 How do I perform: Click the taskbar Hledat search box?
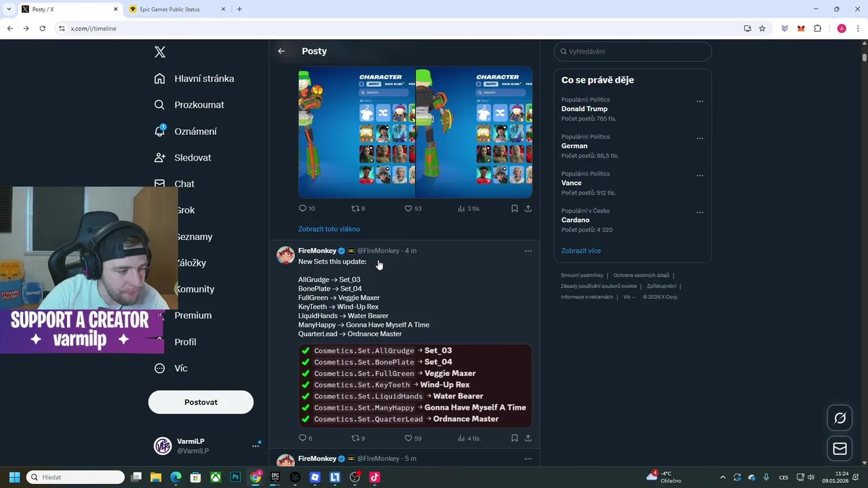tap(75, 477)
